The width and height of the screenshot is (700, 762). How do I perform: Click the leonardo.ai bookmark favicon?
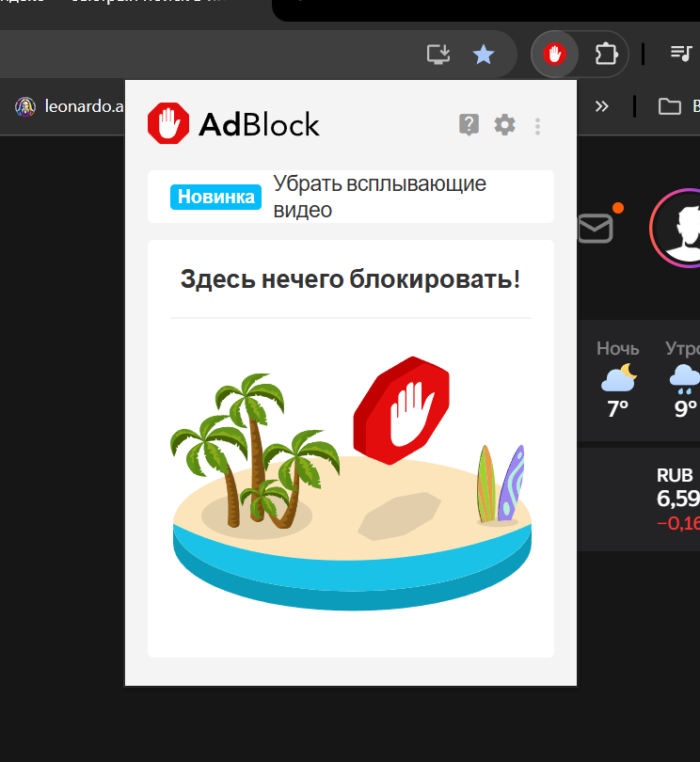pos(25,106)
